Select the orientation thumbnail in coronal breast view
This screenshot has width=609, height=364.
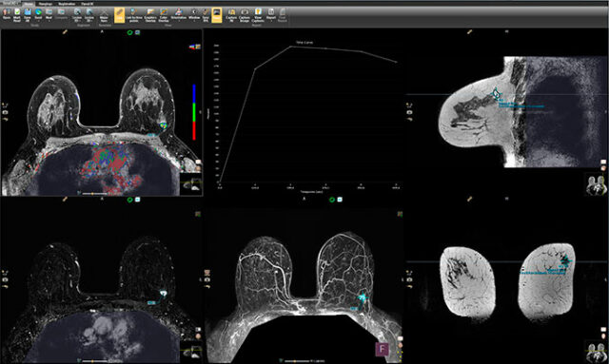(x=597, y=352)
